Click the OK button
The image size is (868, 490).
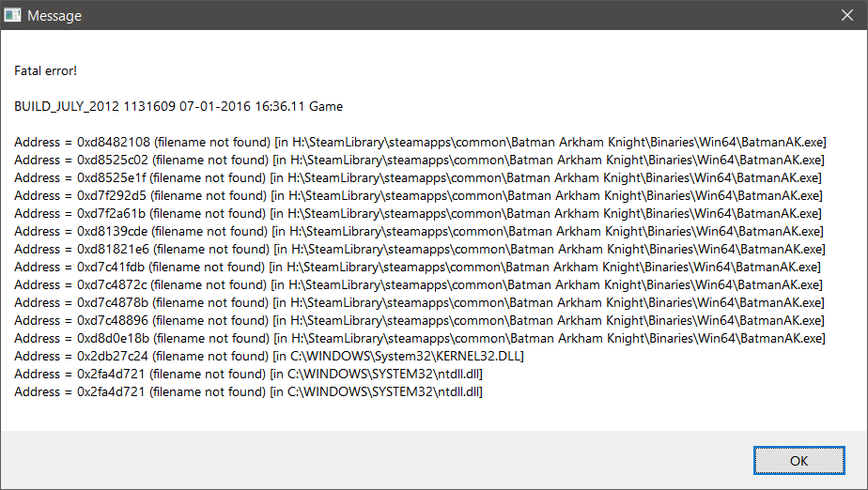click(798, 461)
